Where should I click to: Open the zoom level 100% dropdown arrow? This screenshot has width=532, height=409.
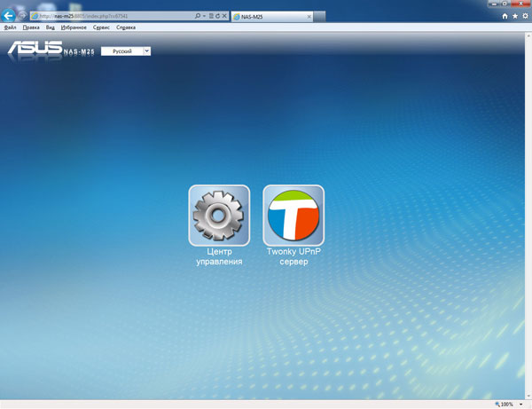520,405
